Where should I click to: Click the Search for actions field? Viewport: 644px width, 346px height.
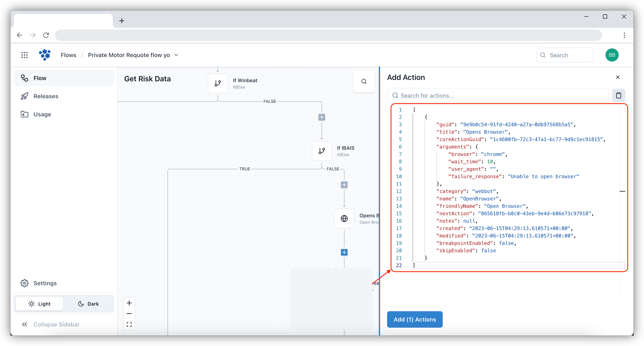[498, 96]
